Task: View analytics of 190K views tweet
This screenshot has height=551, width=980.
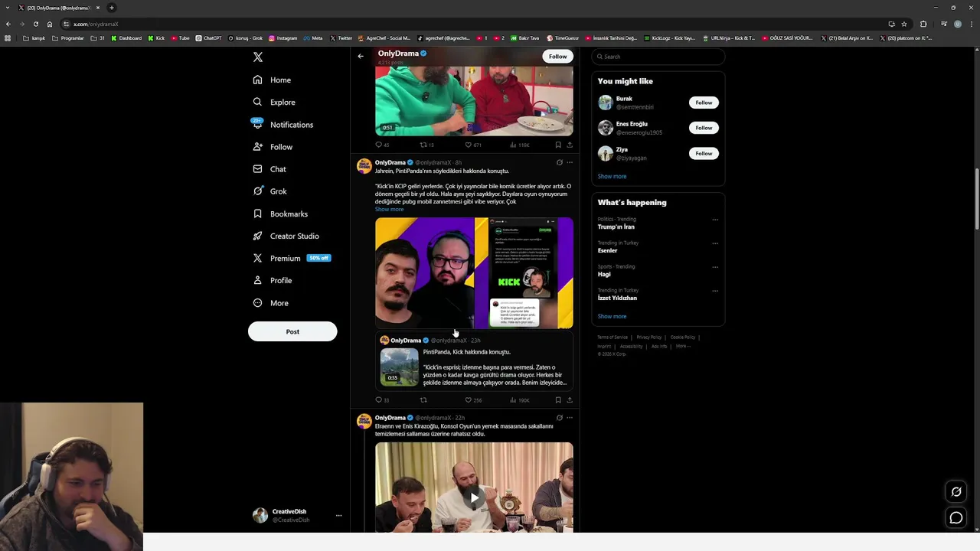Action: click(519, 400)
